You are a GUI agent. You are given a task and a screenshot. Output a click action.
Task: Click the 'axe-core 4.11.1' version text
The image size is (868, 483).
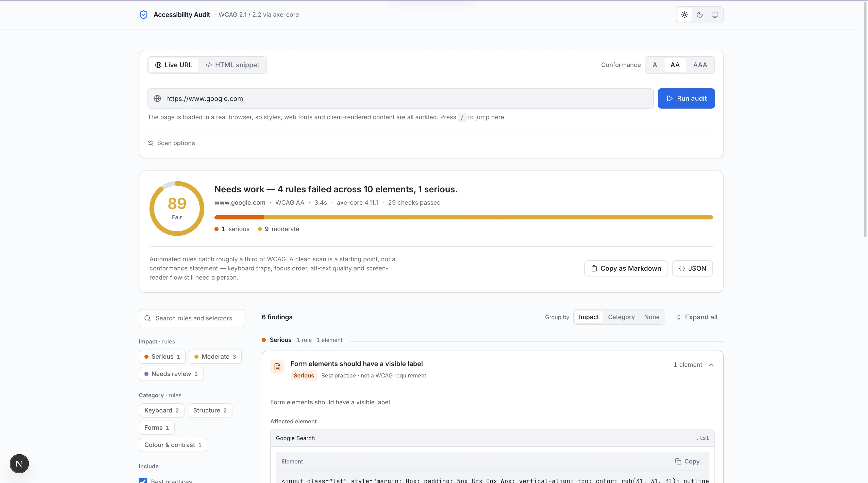357,203
